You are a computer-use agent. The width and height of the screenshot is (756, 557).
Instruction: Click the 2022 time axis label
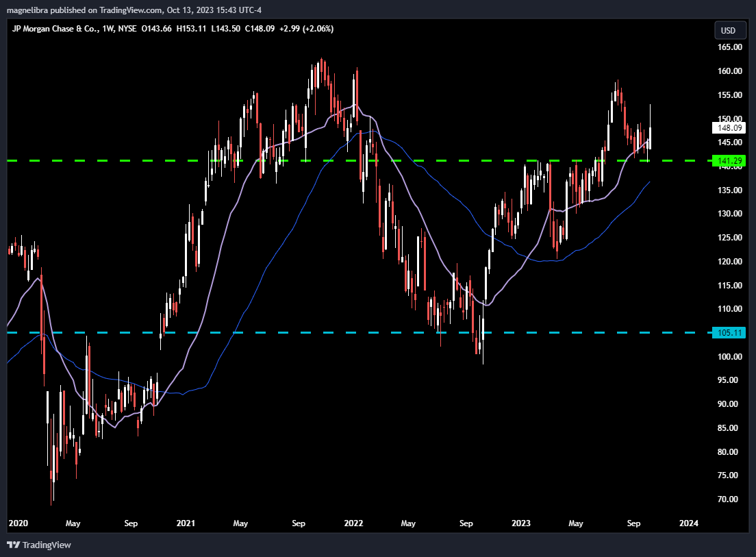pyautogui.click(x=353, y=523)
